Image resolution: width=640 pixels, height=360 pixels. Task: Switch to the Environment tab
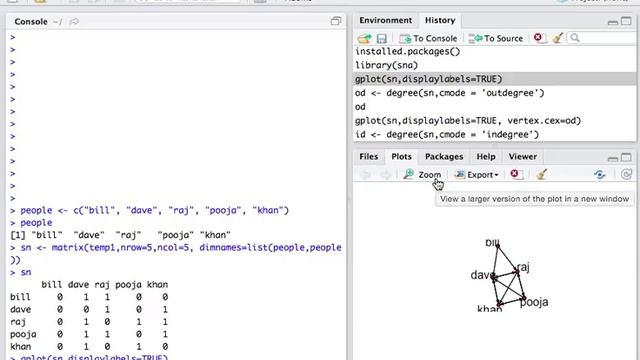[385, 20]
